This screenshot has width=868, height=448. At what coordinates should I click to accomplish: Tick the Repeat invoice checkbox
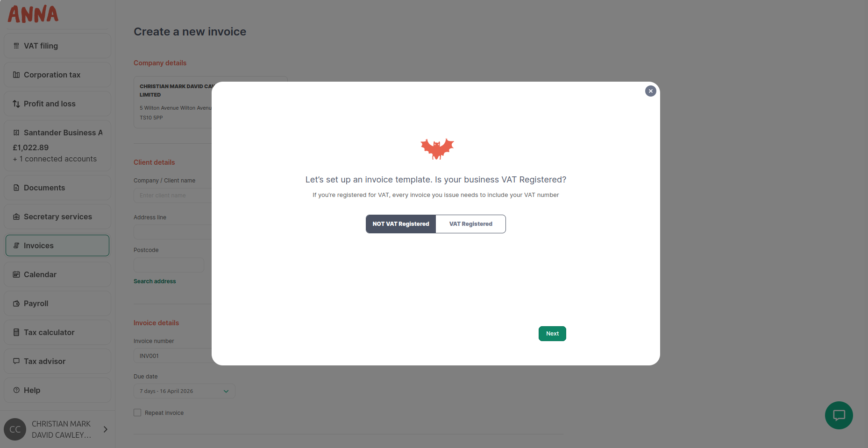point(137,413)
